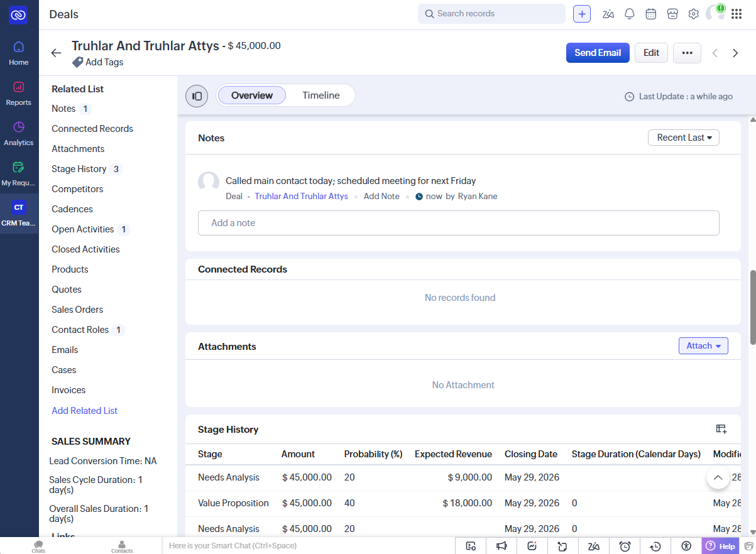Screen dimensions: 756x554
Task: Open Home from the left sidebar
Action: pos(19,53)
